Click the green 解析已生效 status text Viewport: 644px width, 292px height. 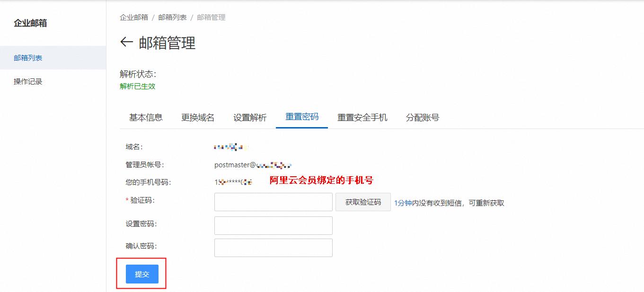tap(138, 87)
